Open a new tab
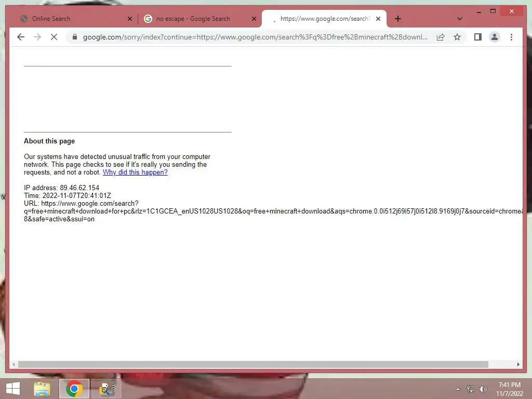This screenshot has width=532, height=399. tap(398, 19)
